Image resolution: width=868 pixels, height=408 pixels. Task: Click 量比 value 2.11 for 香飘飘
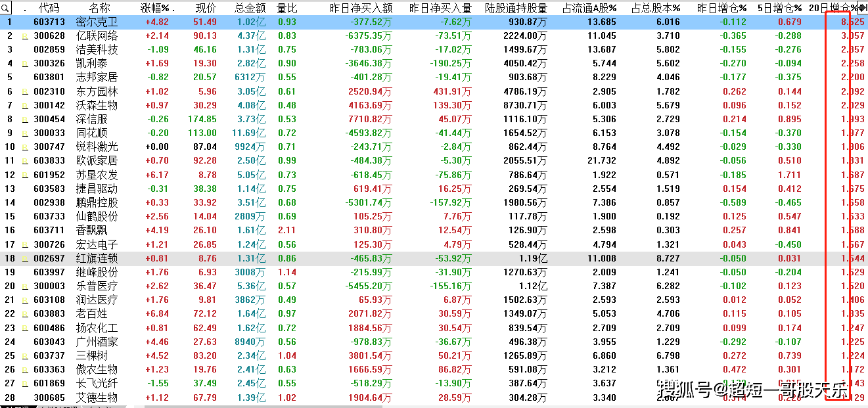tap(286, 231)
